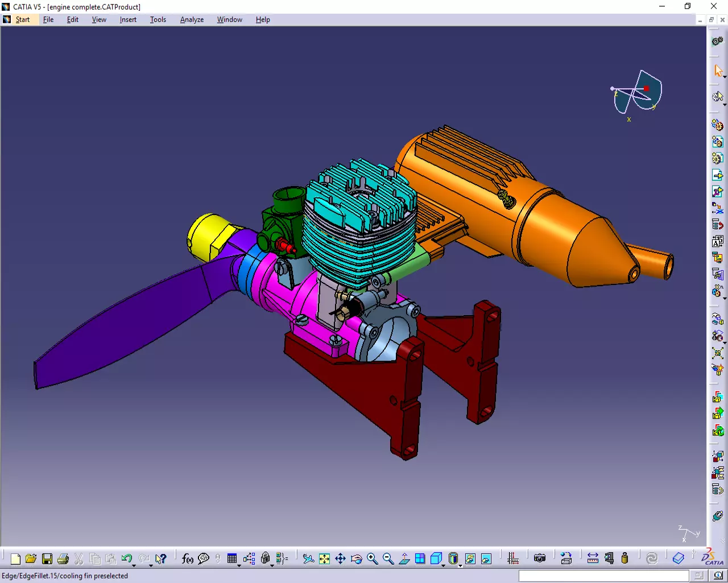Save the document with the floppy disk icon

coord(47,559)
